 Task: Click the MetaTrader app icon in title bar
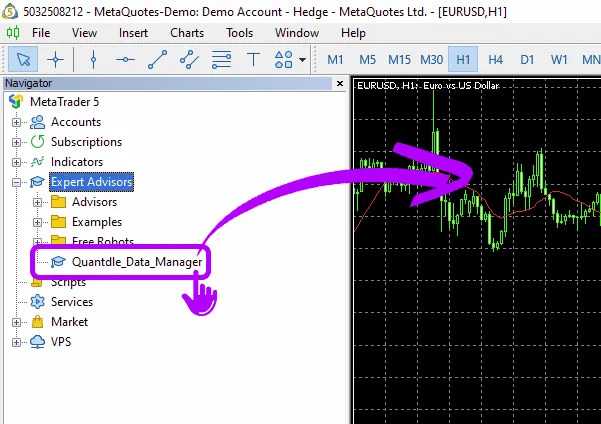10,11
